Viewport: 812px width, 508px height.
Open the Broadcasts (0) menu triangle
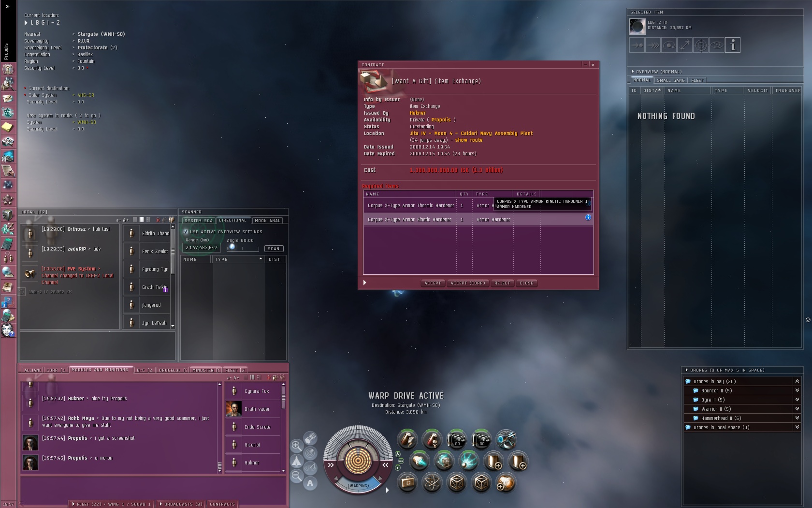160,504
